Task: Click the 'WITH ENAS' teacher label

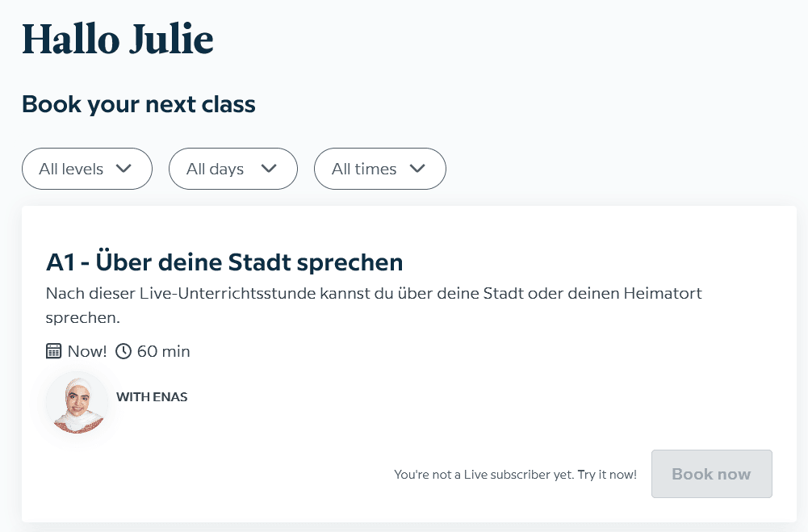Action: point(152,397)
